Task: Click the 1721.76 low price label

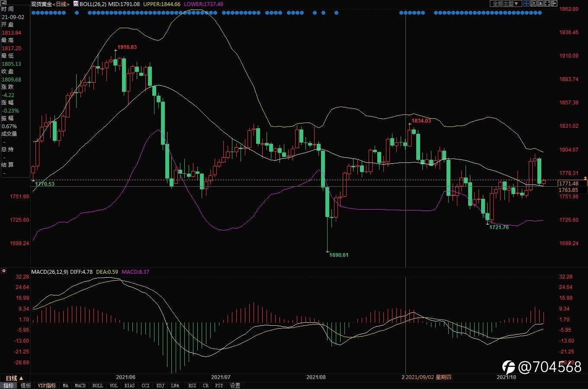Action: click(499, 227)
